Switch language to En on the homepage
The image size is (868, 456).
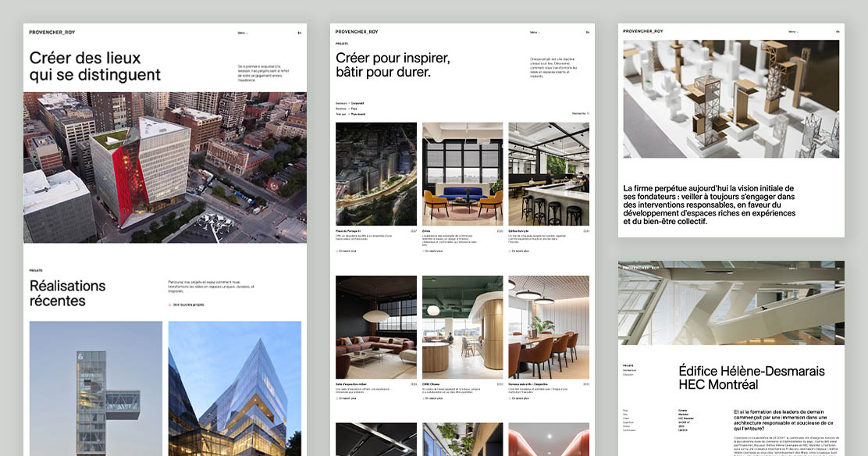tap(299, 33)
